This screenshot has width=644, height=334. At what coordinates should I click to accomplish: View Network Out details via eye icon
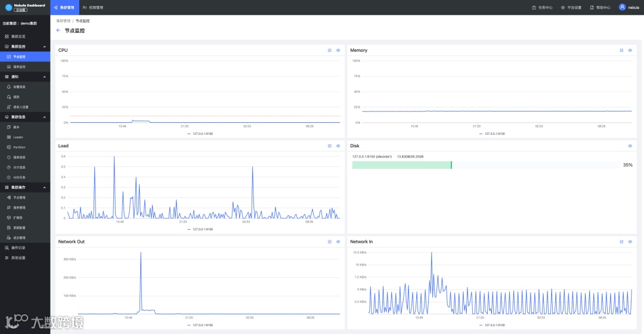[x=338, y=242]
